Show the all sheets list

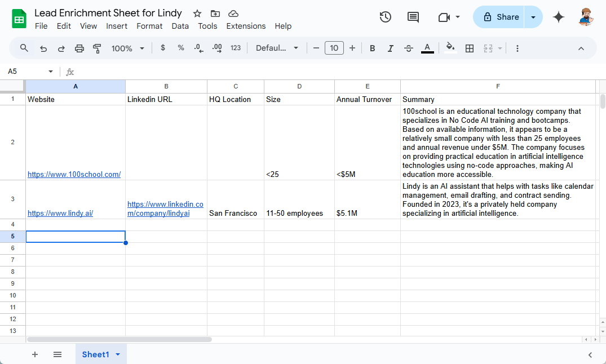pyautogui.click(x=57, y=354)
